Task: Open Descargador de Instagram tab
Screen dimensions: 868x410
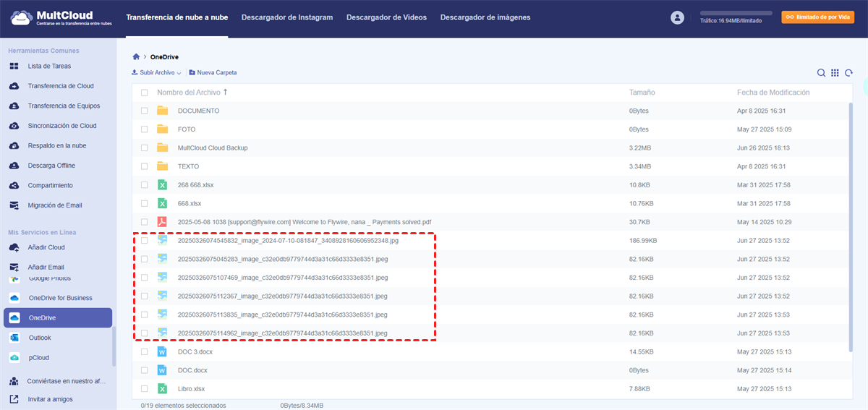Action: (x=287, y=17)
